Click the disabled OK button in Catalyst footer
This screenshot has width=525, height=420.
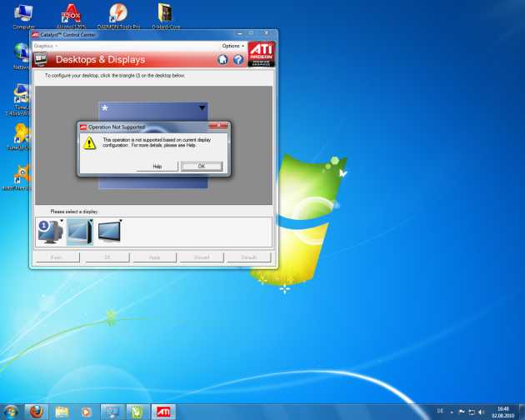[107, 257]
